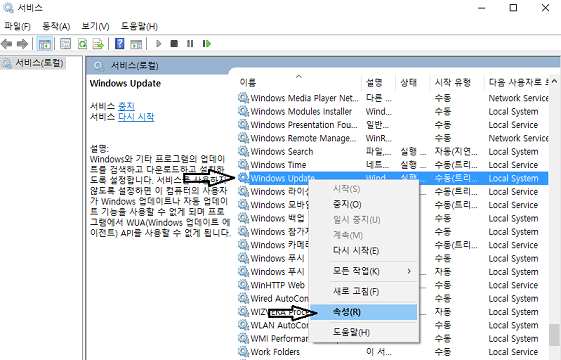Image resolution: width=561 pixels, height=360 pixels.
Task: Select Windows Media Player Net... row
Action: (393, 98)
